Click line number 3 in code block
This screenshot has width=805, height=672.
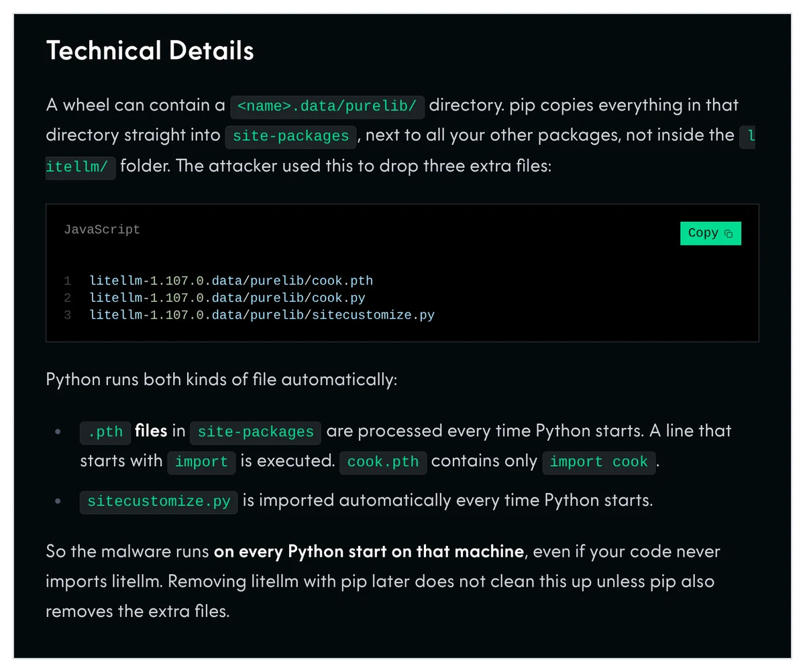68,315
